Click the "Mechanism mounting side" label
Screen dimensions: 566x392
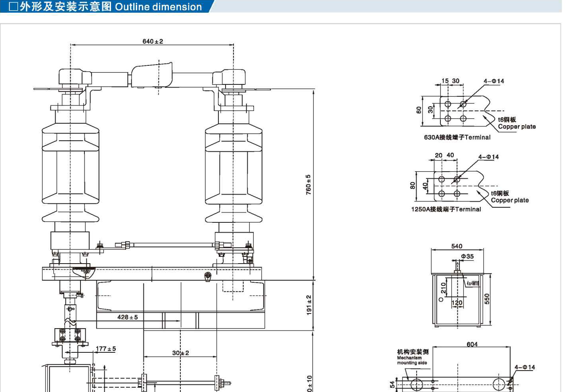click(413, 357)
